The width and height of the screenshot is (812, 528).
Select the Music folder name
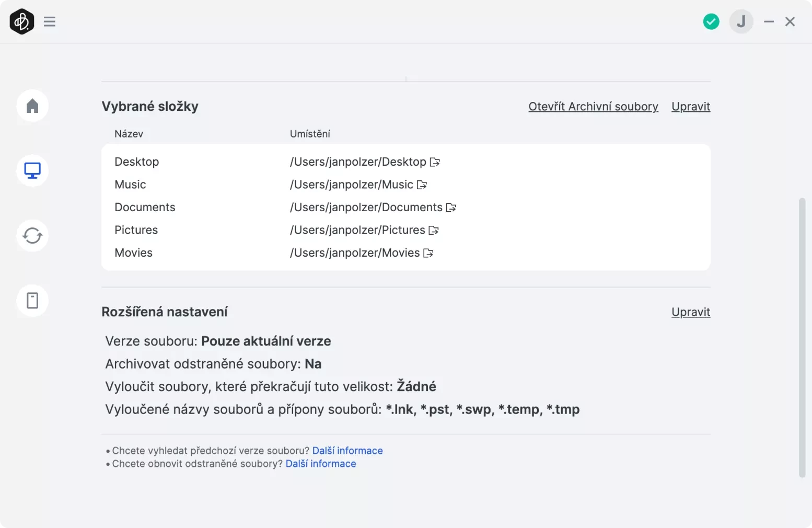(130, 185)
